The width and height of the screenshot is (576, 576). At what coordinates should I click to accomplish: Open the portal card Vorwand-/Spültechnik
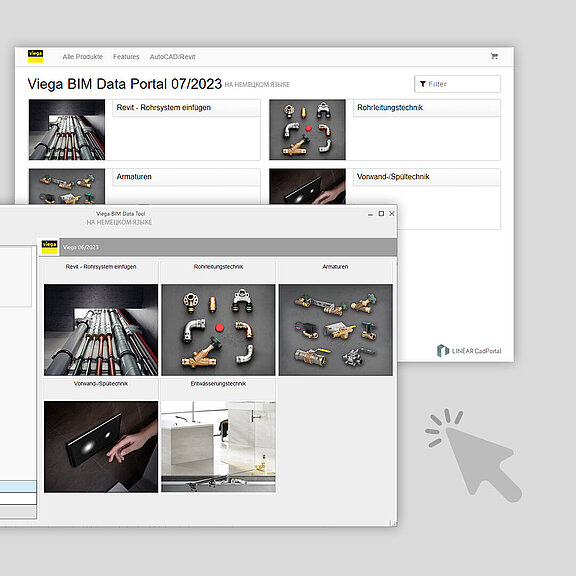[x=426, y=199]
